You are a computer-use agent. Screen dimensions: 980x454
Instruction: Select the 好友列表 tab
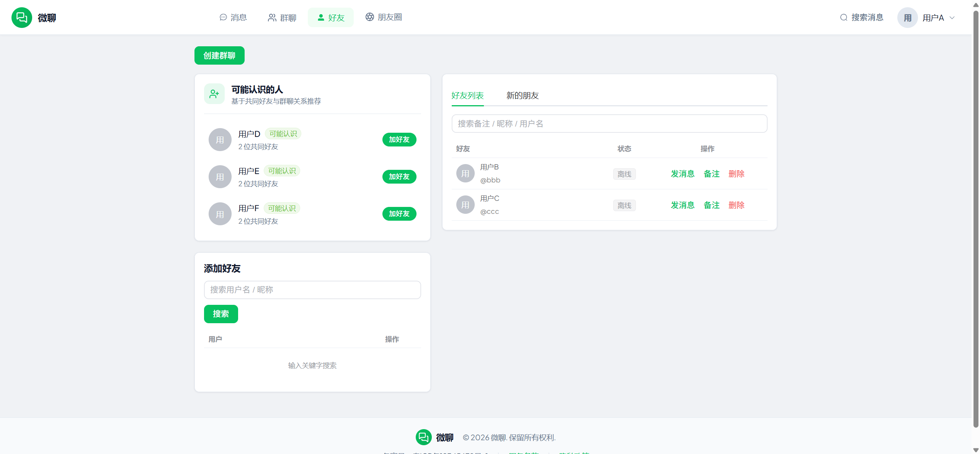click(x=467, y=96)
